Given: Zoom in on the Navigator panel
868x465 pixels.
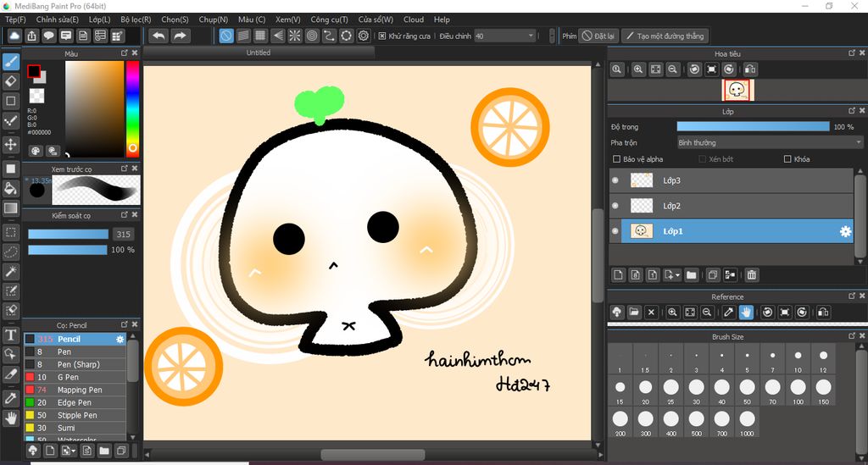Looking at the screenshot, I should (x=638, y=69).
